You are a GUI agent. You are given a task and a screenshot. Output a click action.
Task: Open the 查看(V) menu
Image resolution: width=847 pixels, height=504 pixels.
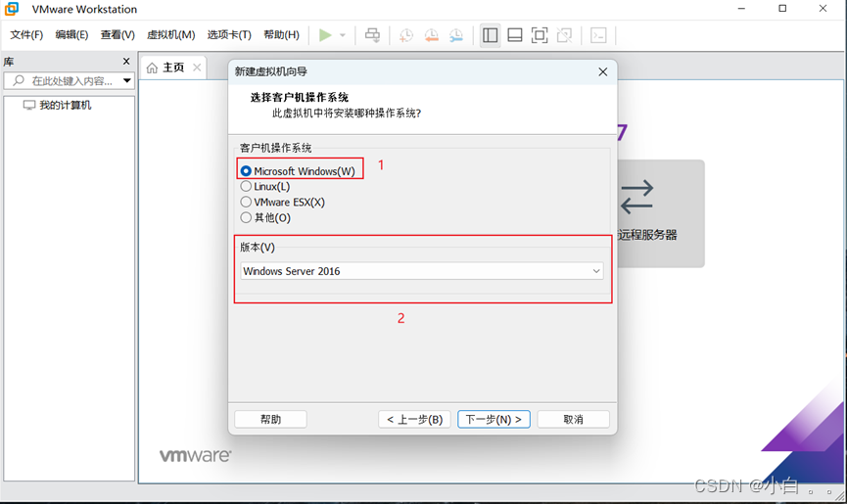point(118,34)
